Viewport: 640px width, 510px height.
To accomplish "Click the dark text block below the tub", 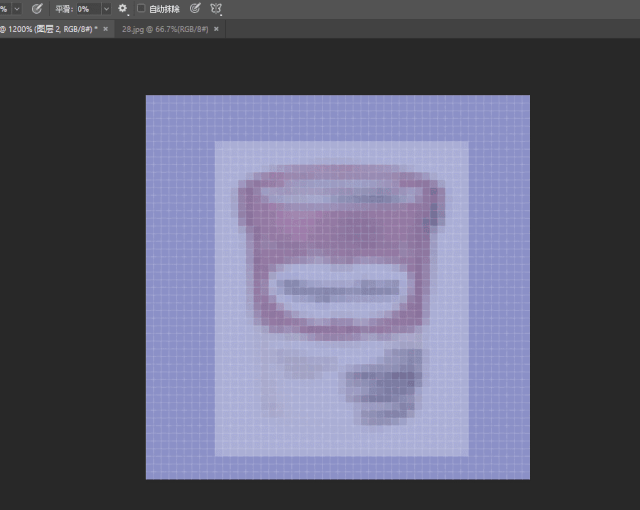I will pos(385,385).
